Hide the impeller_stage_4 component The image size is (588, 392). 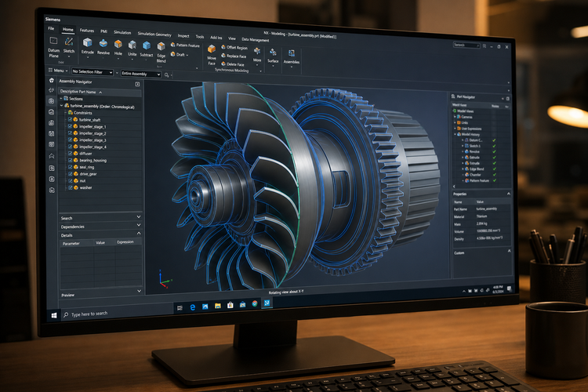coord(70,147)
